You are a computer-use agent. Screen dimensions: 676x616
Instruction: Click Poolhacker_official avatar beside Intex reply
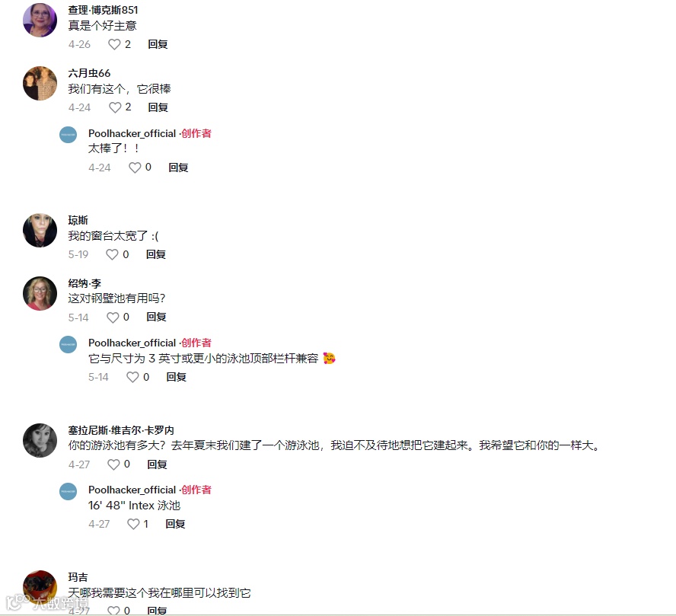pos(68,491)
